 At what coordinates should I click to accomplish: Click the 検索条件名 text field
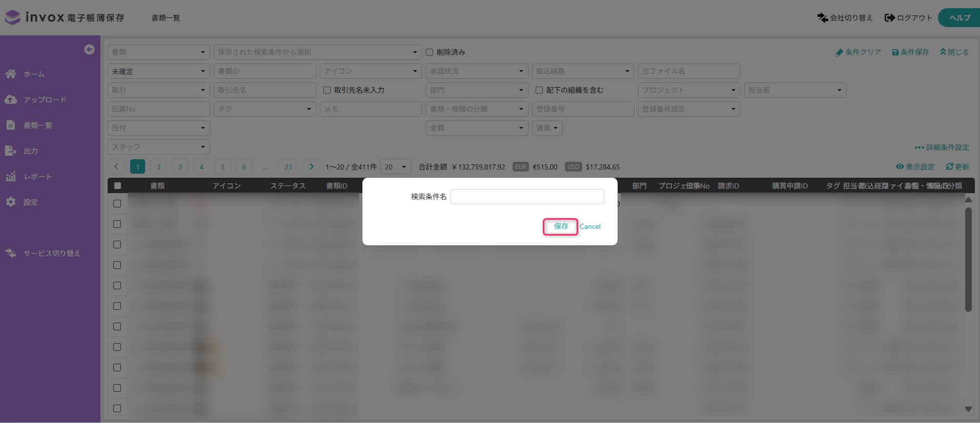coord(527,197)
